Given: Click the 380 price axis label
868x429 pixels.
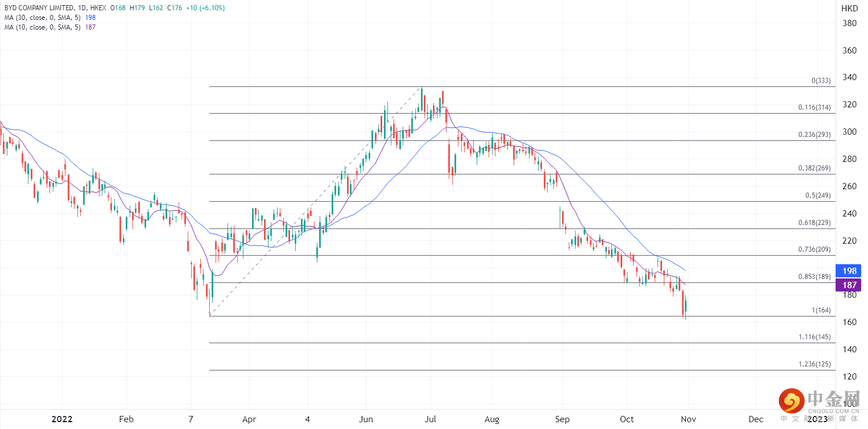Looking at the screenshot, I should point(850,23).
